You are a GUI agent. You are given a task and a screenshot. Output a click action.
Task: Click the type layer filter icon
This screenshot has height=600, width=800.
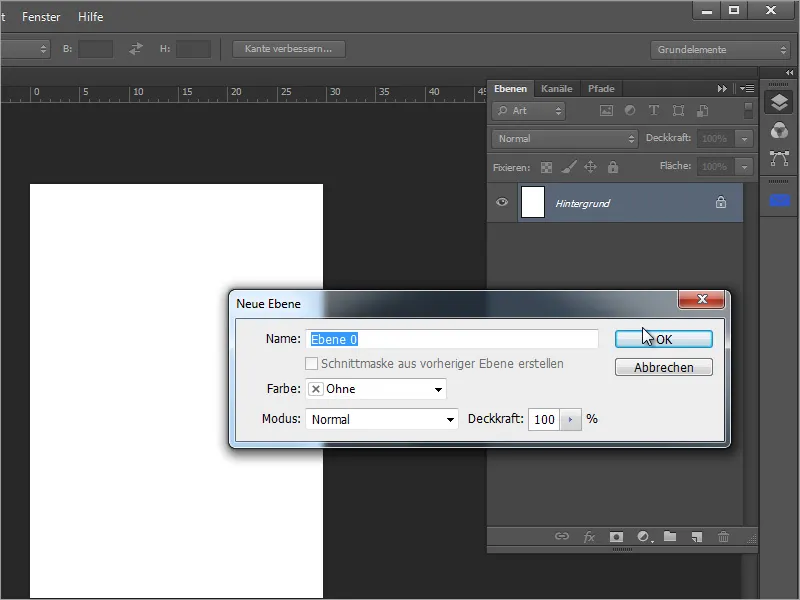(x=654, y=111)
